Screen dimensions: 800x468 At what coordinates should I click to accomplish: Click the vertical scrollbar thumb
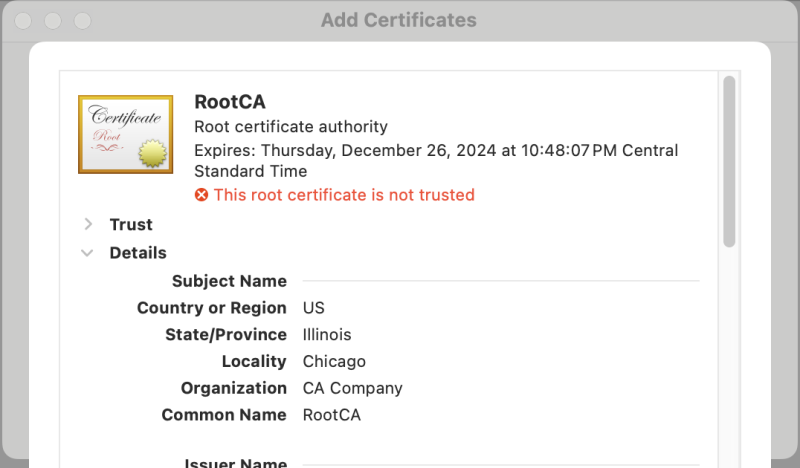[730, 160]
